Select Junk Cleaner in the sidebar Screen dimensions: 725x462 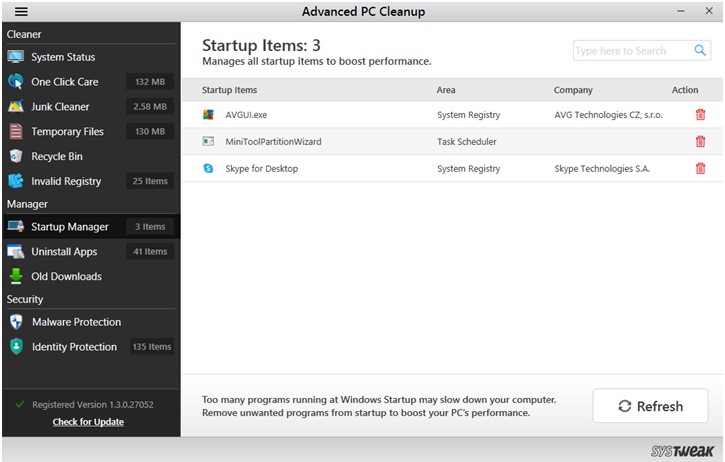(60, 107)
